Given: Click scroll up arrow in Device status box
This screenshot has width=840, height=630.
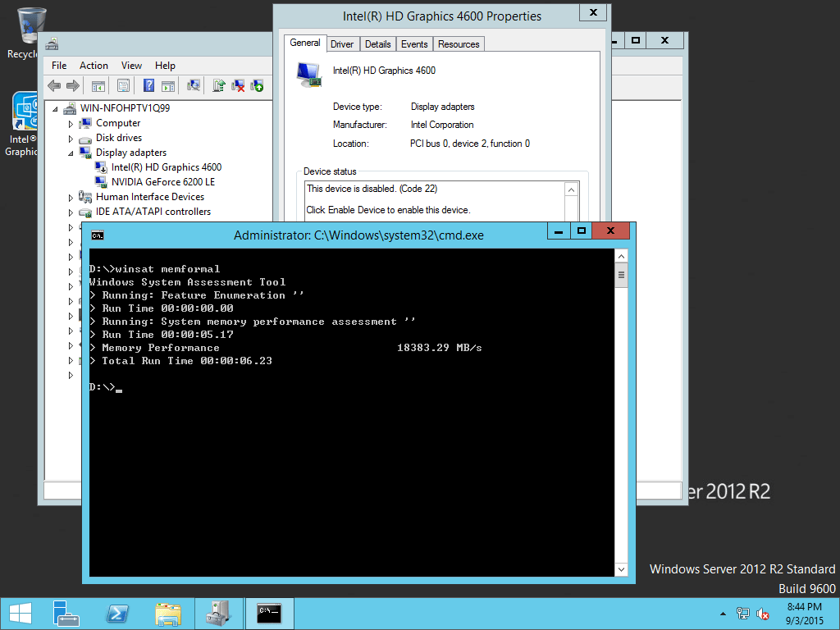Looking at the screenshot, I should tap(572, 189).
